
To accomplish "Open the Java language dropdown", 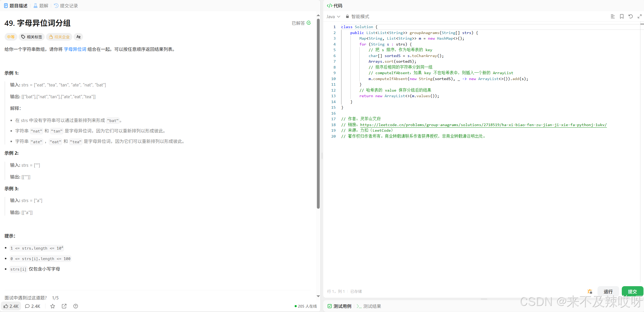I will pos(333,16).
